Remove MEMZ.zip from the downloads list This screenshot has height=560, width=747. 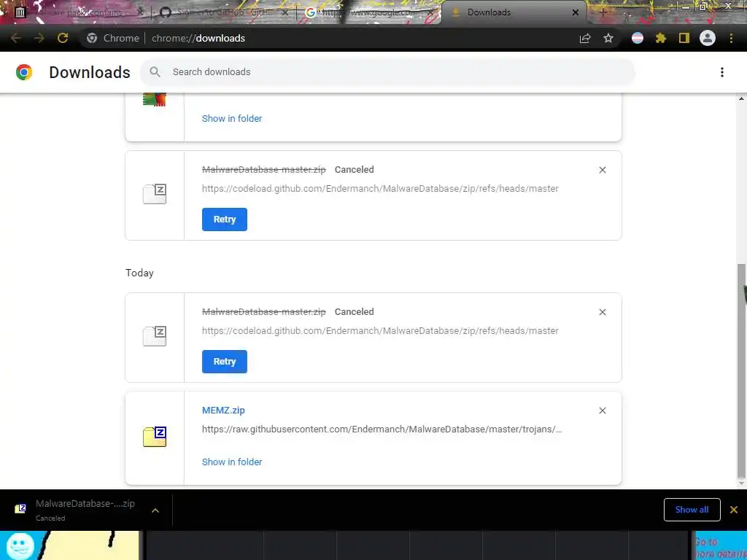click(603, 411)
